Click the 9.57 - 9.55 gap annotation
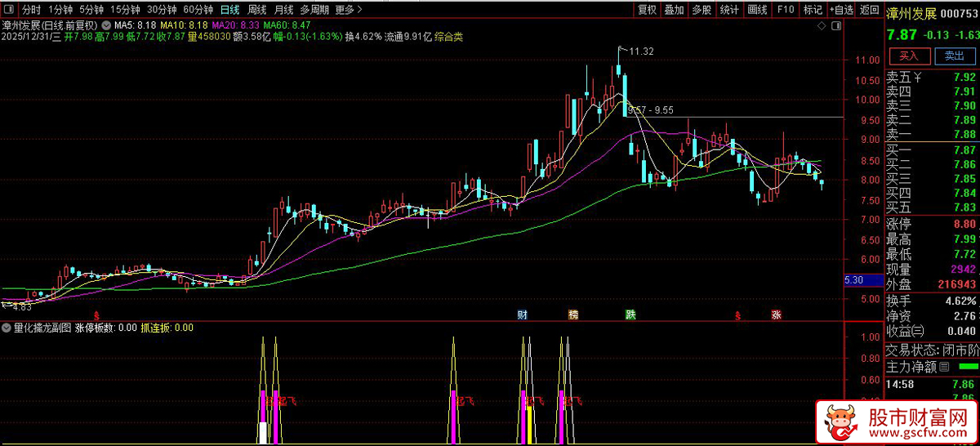The width and height of the screenshot is (980, 446). click(651, 109)
